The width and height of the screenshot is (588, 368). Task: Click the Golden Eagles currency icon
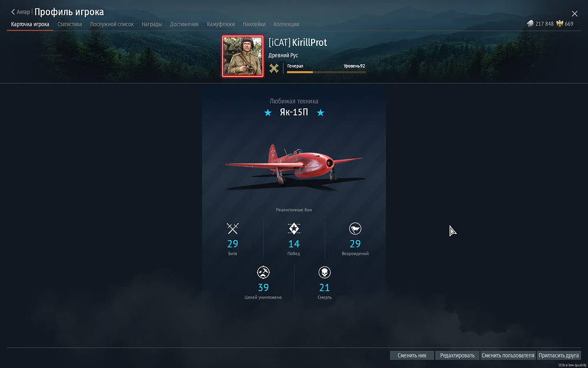(560, 24)
